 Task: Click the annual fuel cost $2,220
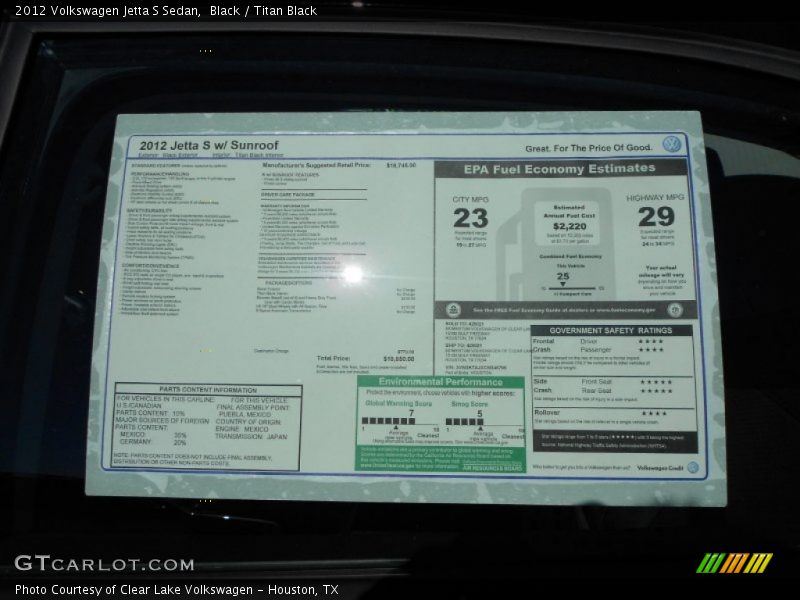point(569,226)
